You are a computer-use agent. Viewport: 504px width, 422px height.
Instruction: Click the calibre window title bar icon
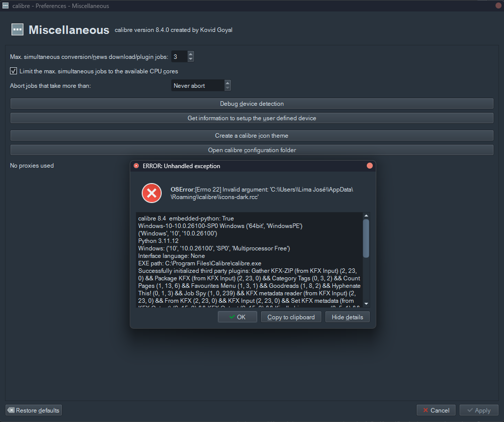[5, 6]
